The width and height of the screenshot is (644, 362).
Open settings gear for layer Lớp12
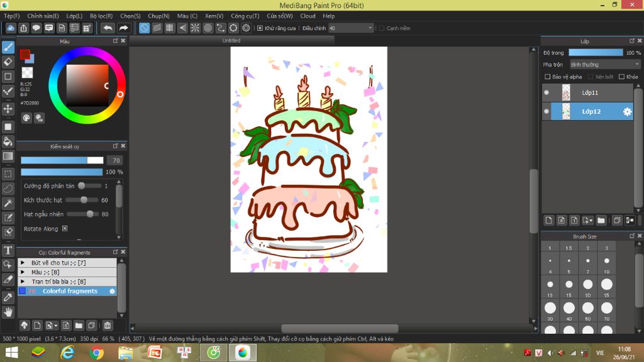coord(627,112)
